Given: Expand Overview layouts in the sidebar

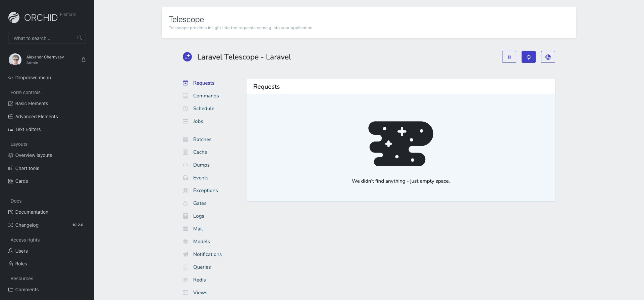Looking at the screenshot, I should [x=33, y=155].
